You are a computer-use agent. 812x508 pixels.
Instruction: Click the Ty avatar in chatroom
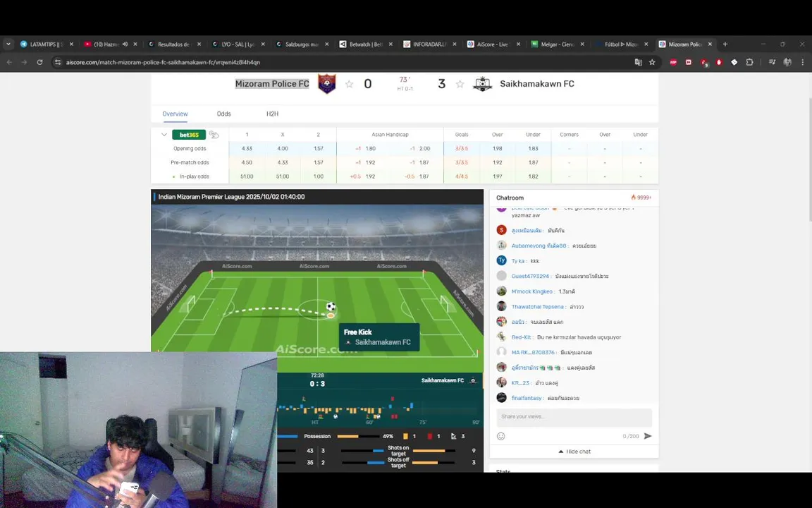501,260
